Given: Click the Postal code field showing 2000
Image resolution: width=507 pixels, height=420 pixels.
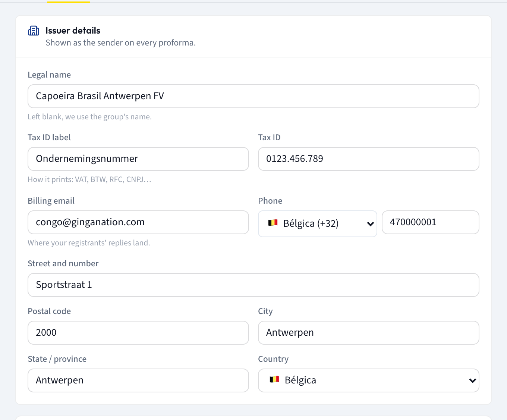Looking at the screenshot, I should (x=138, y=333).
